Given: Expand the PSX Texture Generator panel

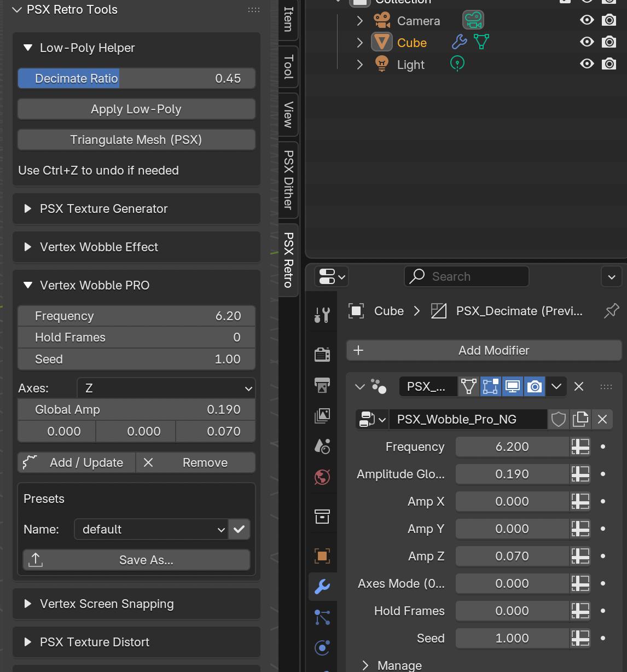Looking at the screenshot, I should (104, 208).
